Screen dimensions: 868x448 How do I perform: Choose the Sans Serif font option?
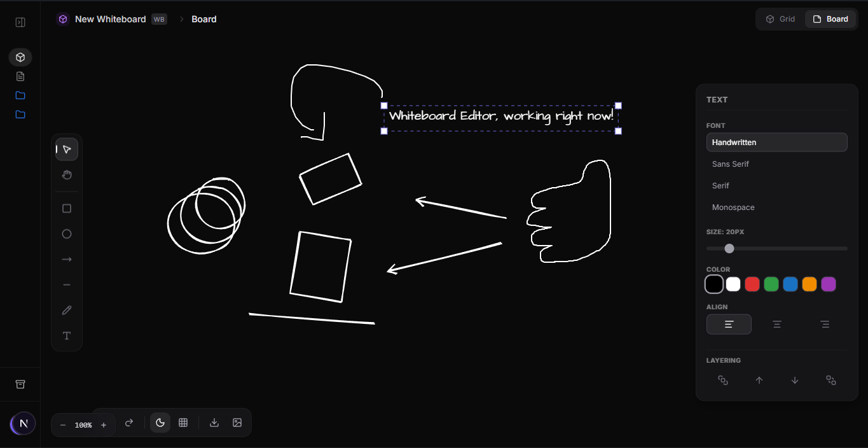point(730,164)
